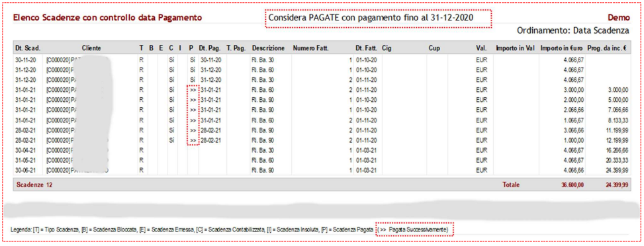Image resolution: width=644 pixels, height=246 pixels.
Task: Select due date '31-05-21' in the table
Action: click(25, 160)
